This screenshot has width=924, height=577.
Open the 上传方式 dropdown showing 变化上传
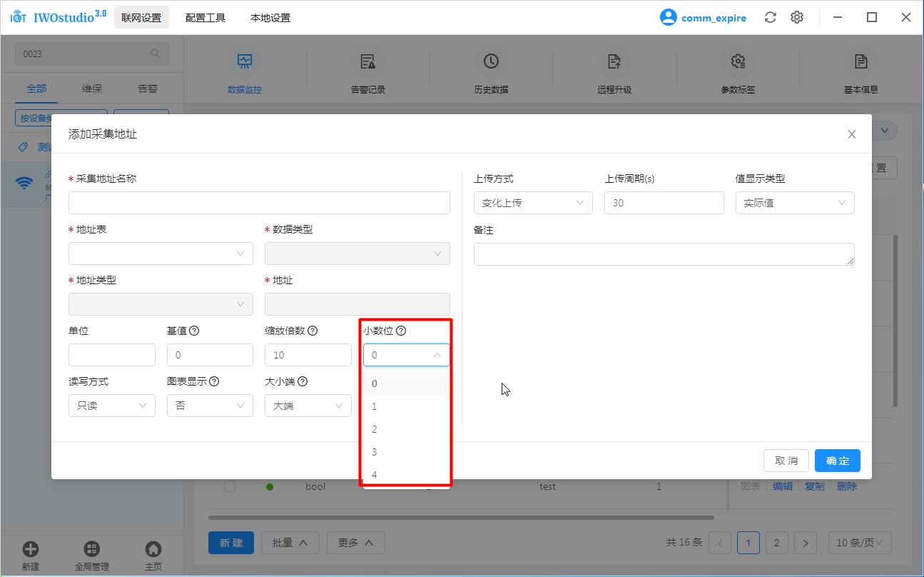point(533,203)
